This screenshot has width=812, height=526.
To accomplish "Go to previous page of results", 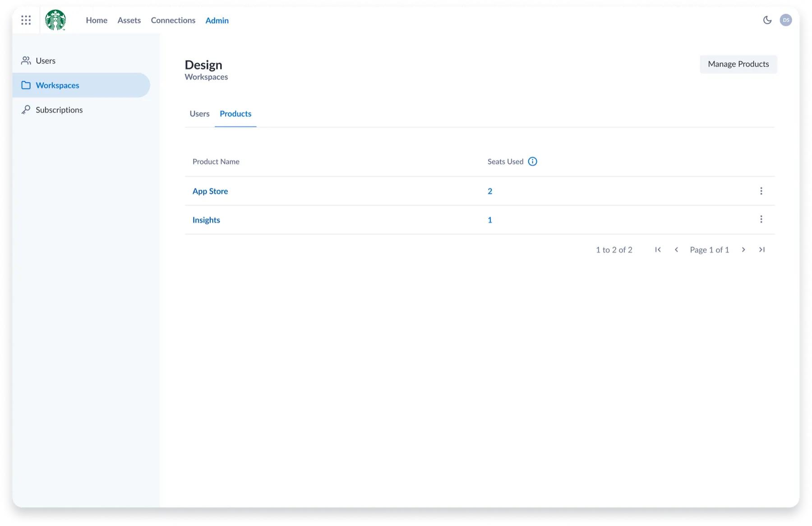I will (x=676, y=249).
